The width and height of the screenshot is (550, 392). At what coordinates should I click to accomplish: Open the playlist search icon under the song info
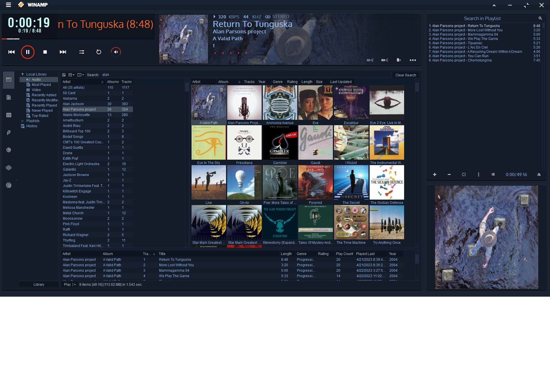click(x=370, y=60)
